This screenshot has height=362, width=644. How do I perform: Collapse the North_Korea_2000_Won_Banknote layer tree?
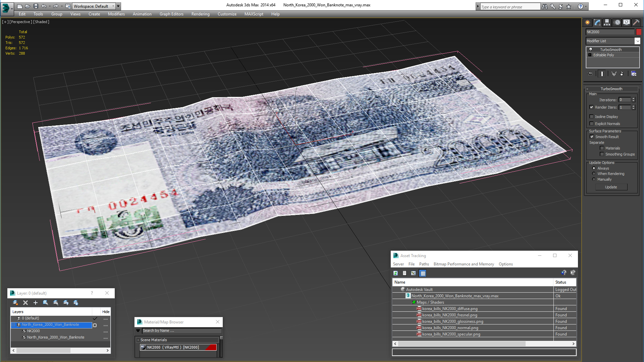pos(13,325)
